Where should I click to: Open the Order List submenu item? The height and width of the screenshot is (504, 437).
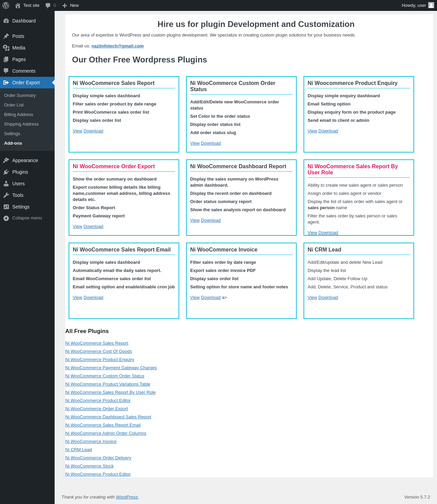coord(14,105)
